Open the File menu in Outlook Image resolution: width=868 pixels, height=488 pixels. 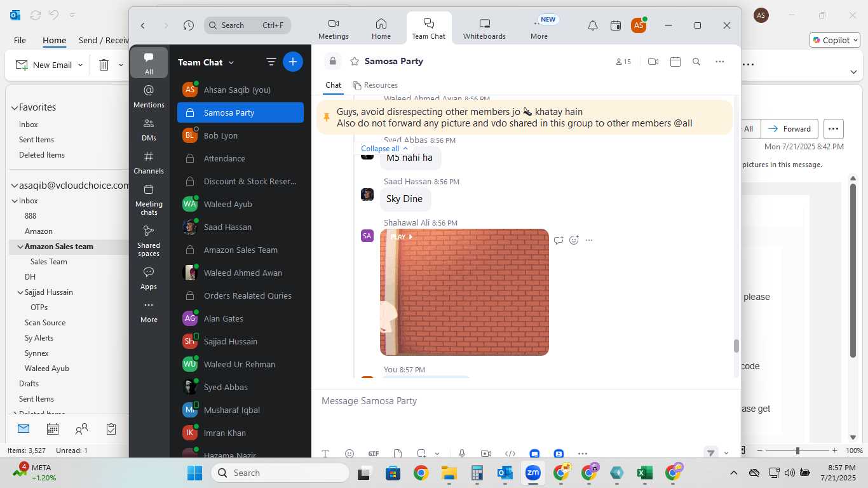pos(20,40)
